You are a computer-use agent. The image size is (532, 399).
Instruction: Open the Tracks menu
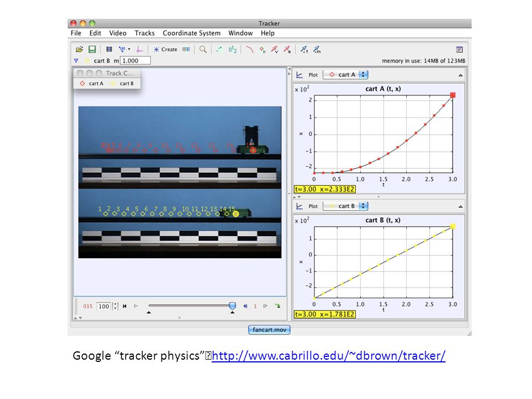[x=145, y=33]
